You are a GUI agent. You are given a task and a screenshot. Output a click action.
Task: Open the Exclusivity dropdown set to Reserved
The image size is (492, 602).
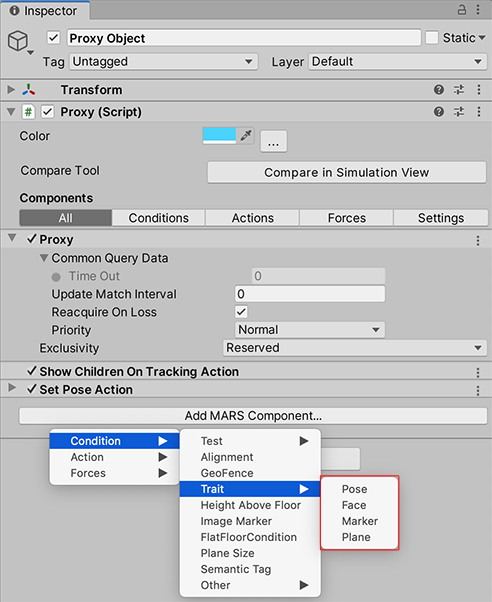tap(355, 348)
